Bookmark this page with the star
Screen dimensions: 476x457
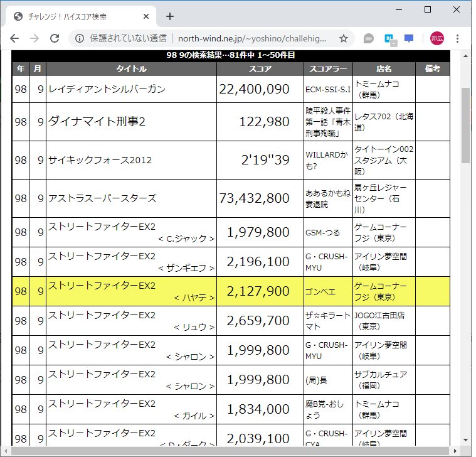pyautogui.click(x=343, y=38)
